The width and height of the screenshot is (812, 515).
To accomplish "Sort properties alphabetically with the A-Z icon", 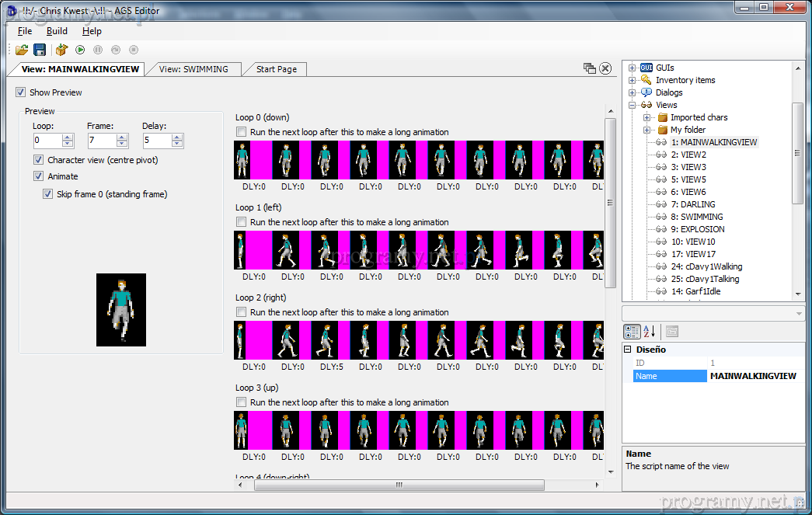I will [x=649, y=332].
